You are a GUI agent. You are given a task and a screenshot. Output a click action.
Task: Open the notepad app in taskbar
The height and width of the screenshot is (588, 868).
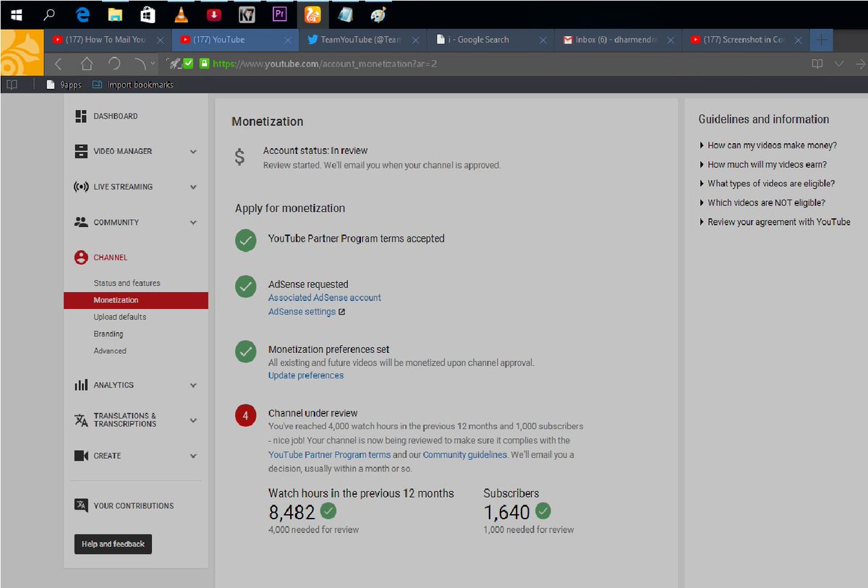(x=345, y=14)
